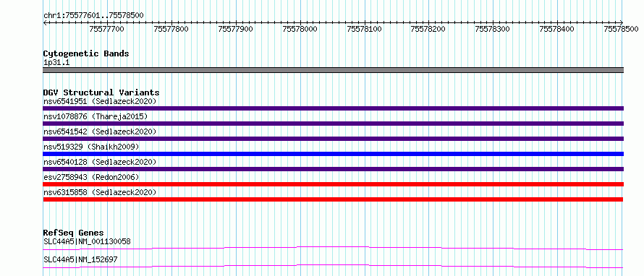644x276 pixels.
Task: Open the nsv6541542 (Sedlazeck2020) label
Action: pyautogui.click(x=100, y=131)
